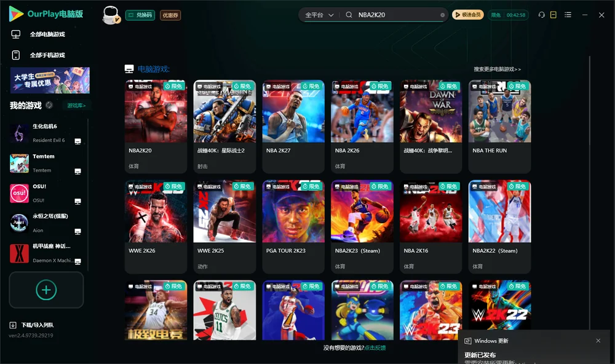Screen dimensions: 615x364
Task: Select Temtem in my games list
Action: click(46, 164)
